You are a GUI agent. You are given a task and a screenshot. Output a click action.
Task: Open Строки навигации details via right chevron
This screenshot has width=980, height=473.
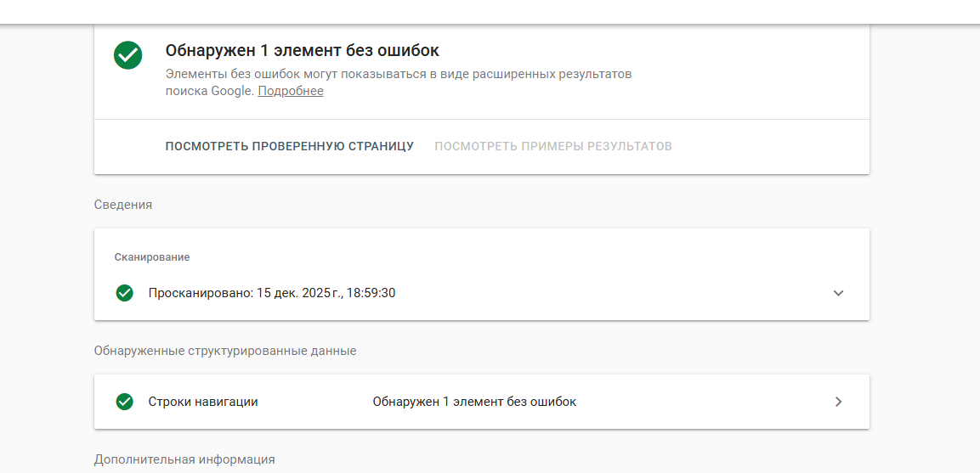[838, 402]
